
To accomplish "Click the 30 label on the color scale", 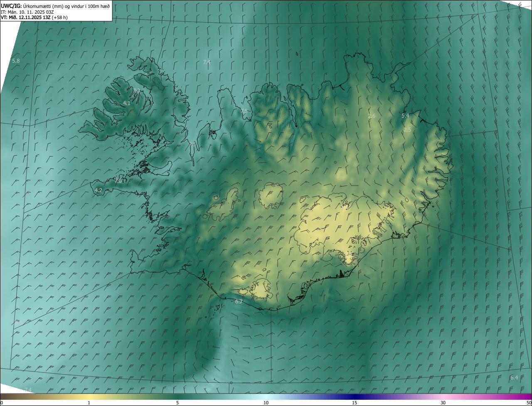I will click(443, 403).
